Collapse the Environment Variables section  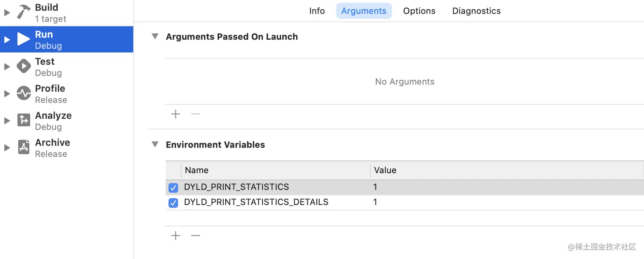(x=155, y=145)
